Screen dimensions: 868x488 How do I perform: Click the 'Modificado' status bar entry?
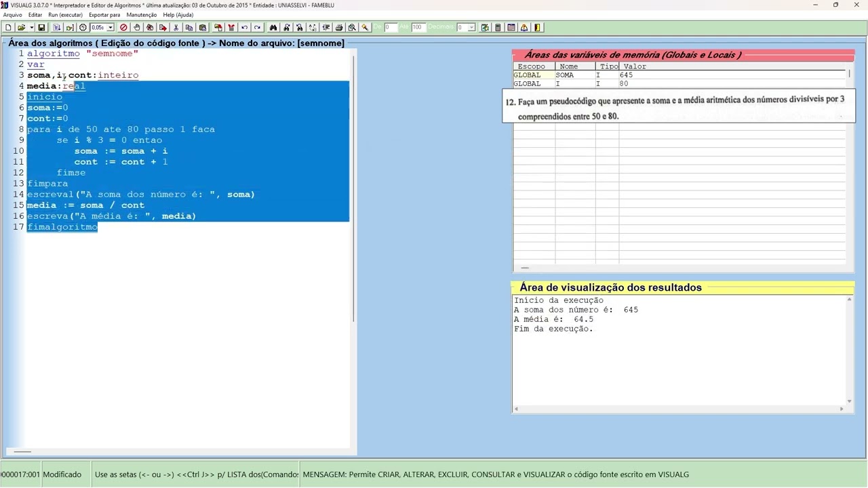pos(62,474)
